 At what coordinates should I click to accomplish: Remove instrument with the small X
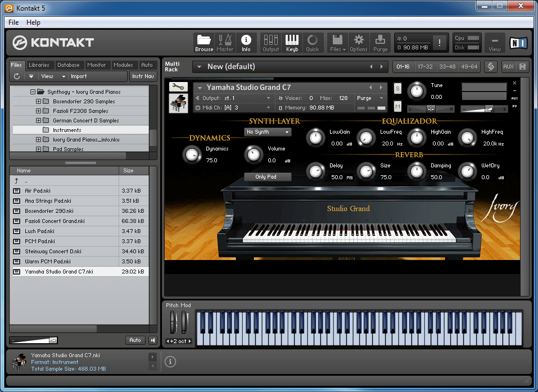click(514, 83)
